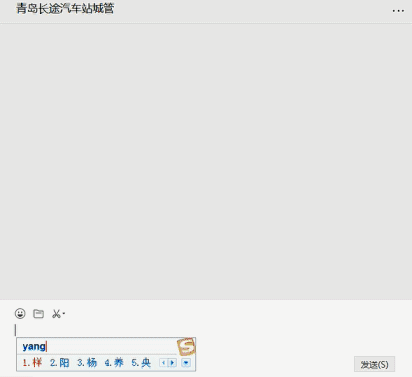Click the Sogou input method logo
The height and width of the screenshot is (377, 412).
click(x=186, y=346)
